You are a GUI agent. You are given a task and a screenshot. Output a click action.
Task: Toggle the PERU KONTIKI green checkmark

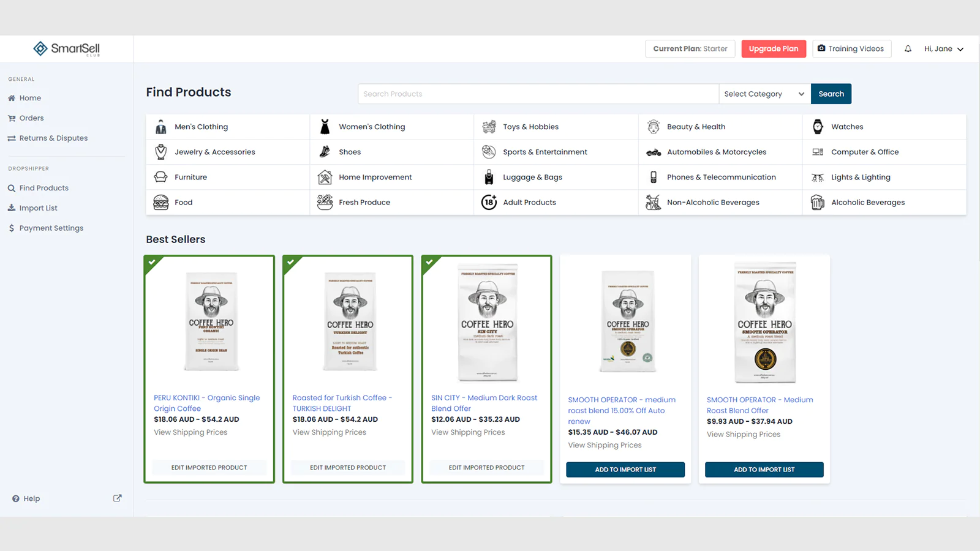(151, 262)
